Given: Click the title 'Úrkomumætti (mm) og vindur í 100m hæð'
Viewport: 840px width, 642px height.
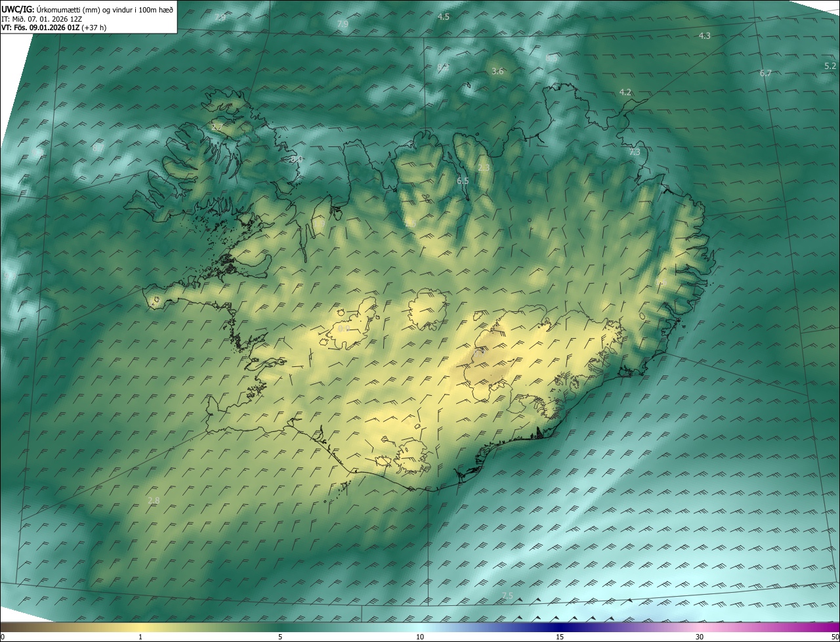Looking at the screenshot, I should coord(104,9).
